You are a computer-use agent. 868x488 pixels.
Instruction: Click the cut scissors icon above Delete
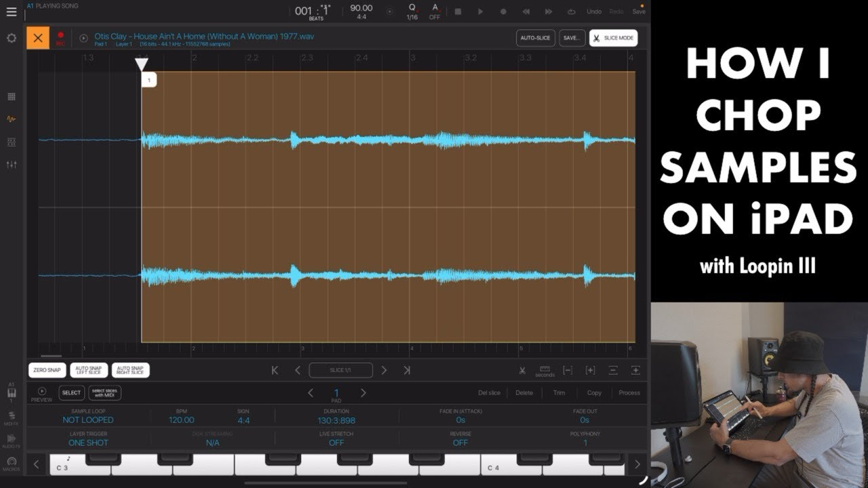(x=522, y=369)
